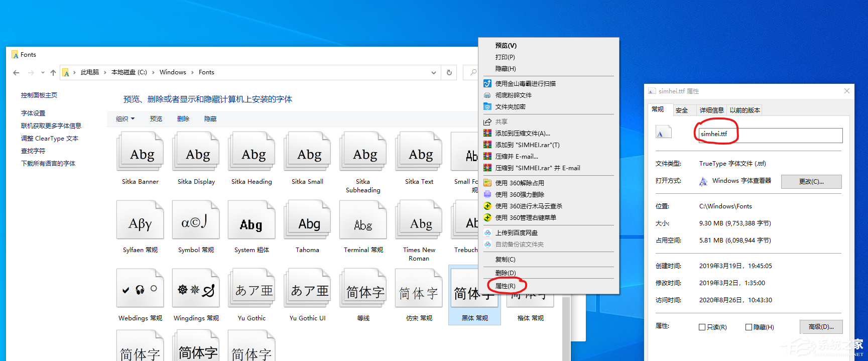The image size is (868, 361).
Task: Select the 等线 font icon
Action: (x=363, y=288)
